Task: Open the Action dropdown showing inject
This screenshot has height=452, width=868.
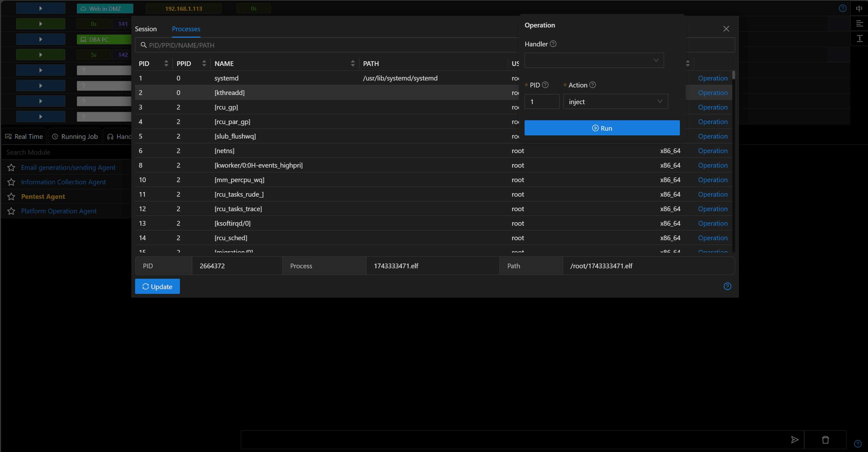Action: point(615,101)
